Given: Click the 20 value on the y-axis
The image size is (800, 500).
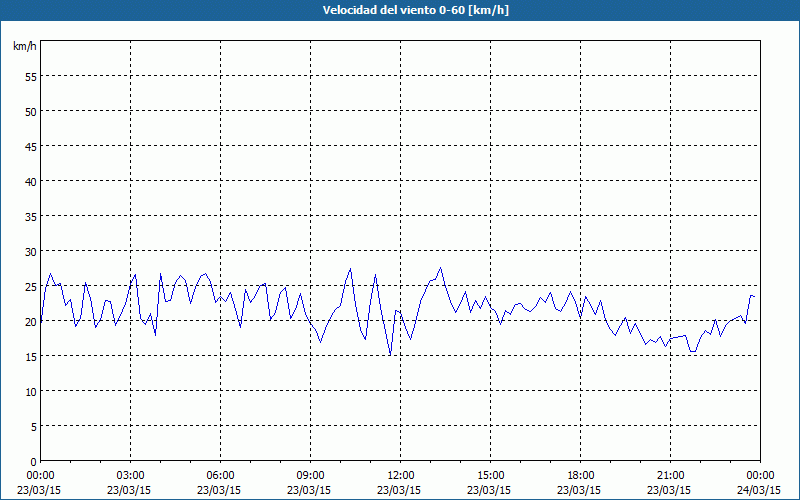Looking at the screenshot, I should point(31,321).
